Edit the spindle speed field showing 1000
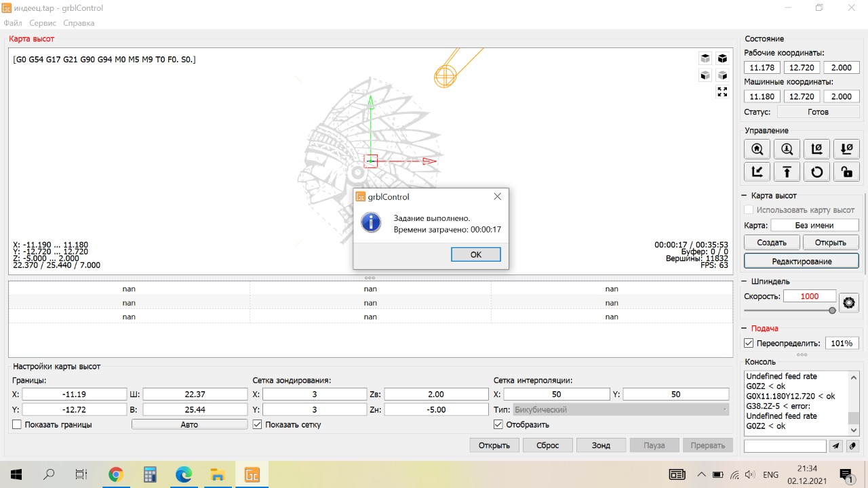 [810, 296]
